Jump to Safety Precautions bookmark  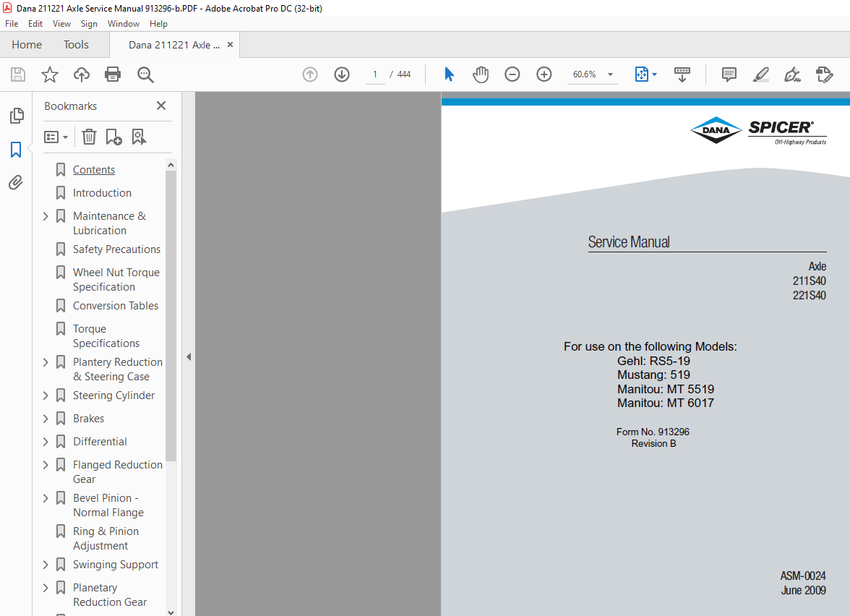coord(116,249)
